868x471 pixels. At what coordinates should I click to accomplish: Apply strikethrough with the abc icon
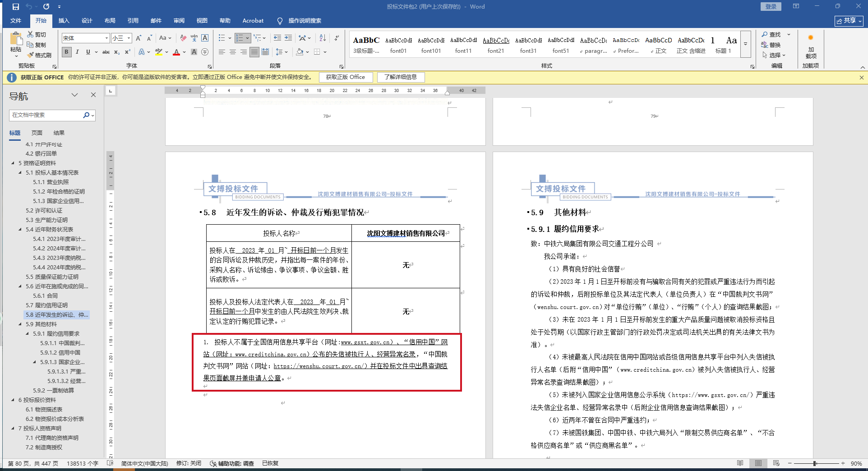tap(106, 52)
